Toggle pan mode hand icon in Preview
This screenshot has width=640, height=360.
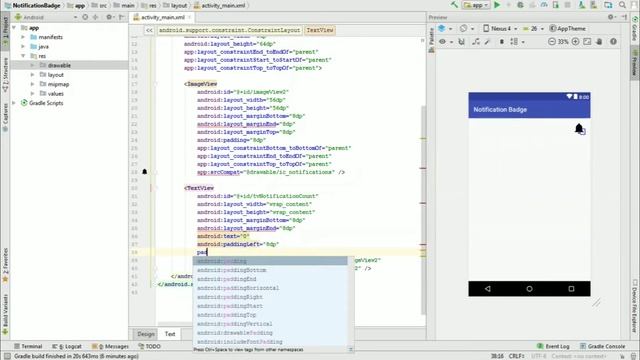point(599,42)
